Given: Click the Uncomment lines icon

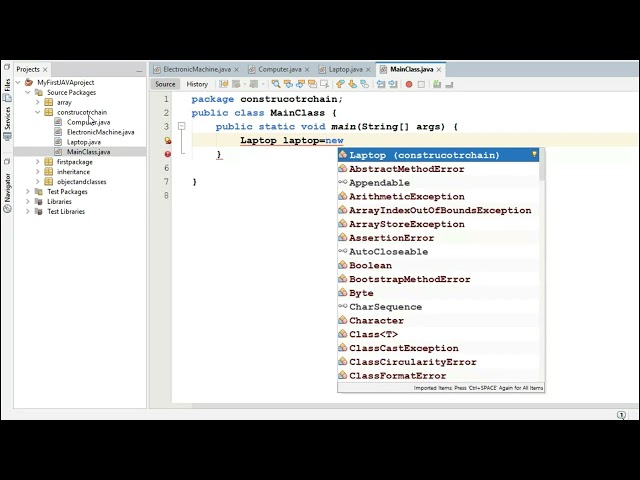Looking at the screenshot, I should (449, 84).
